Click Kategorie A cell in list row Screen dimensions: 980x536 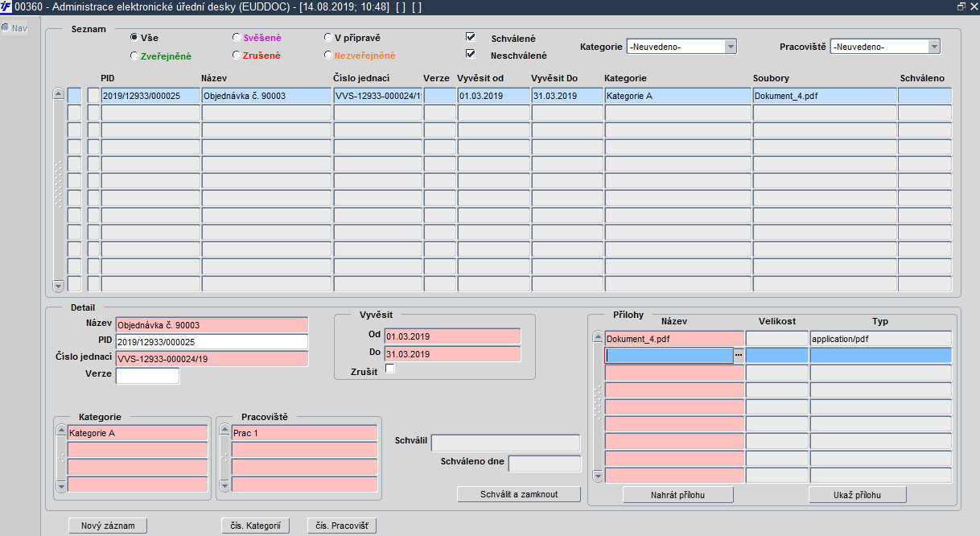677,96
